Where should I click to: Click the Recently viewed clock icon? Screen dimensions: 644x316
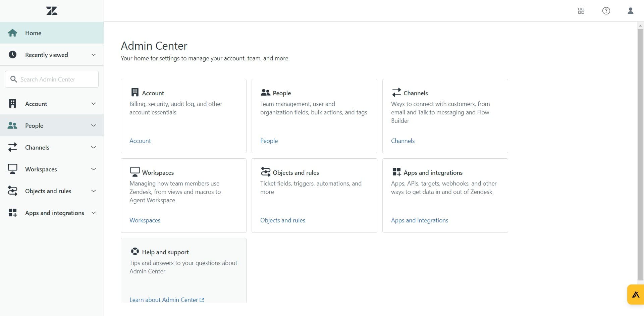click(12, 54)
